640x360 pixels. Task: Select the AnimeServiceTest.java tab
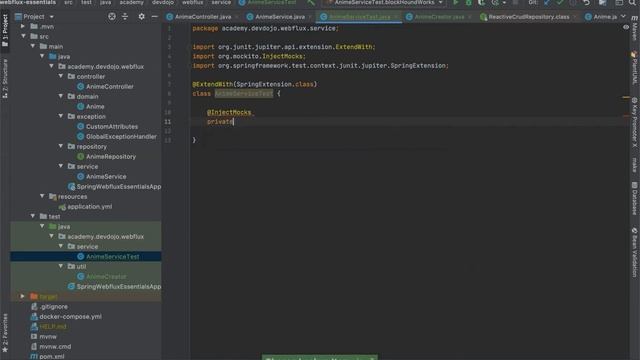(x=359, y=17)
